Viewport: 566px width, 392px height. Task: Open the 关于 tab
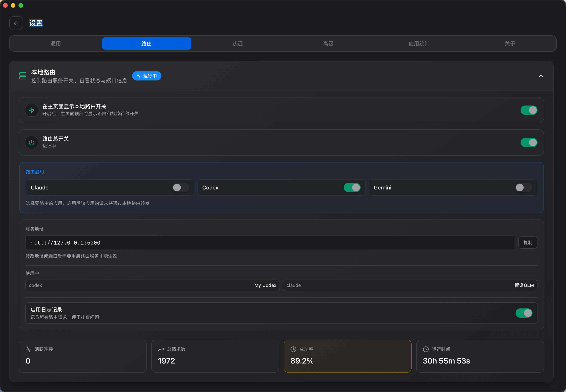tap(510, 44)
